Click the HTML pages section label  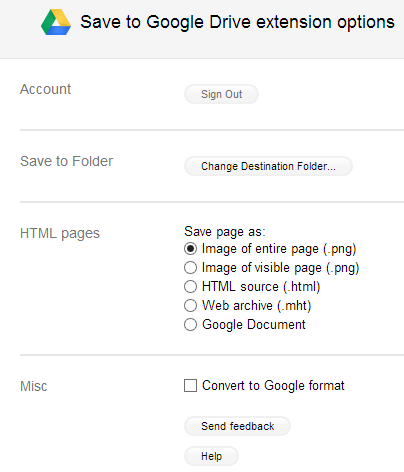point(60,233)
